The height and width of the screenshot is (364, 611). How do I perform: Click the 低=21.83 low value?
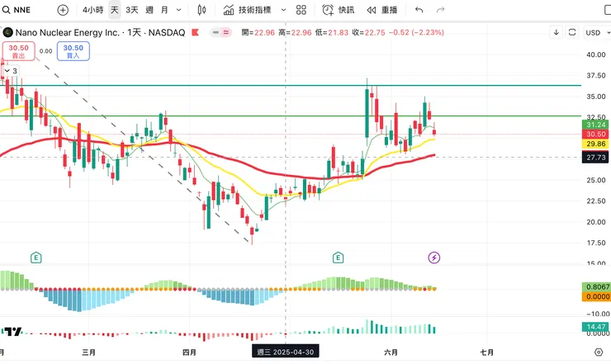332,32
